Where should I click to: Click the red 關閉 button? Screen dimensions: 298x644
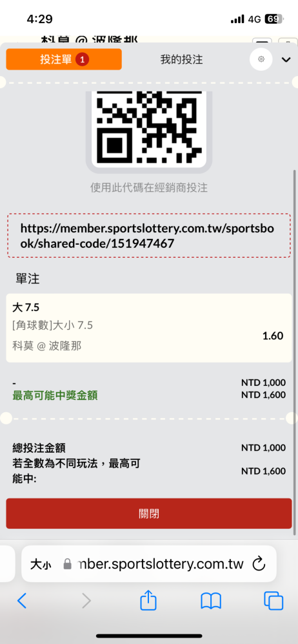tap(148, 513)
